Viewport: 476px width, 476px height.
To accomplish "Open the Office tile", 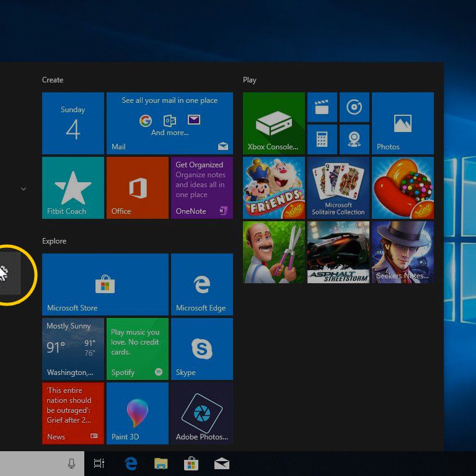I will tap(138, 188).
